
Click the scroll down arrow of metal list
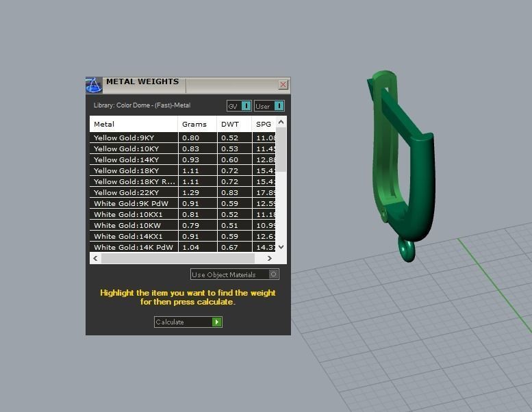point(281,247)
